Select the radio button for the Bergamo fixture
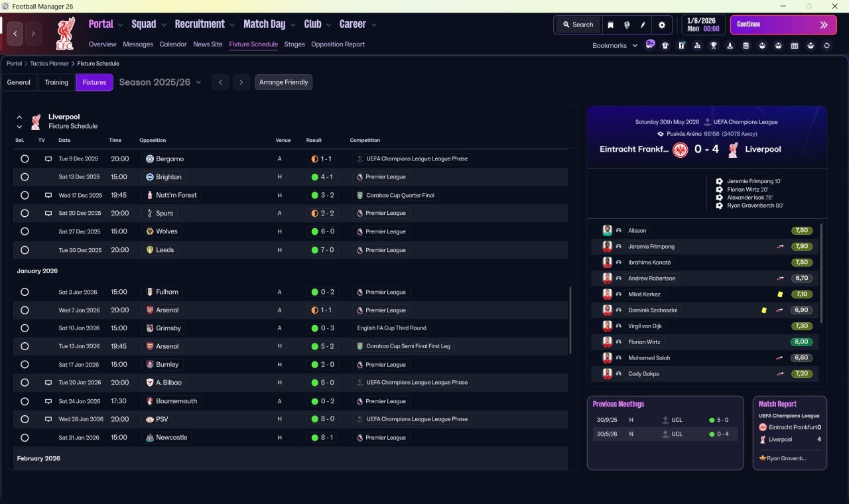Image resolution: width=849 pixels, height=504 pixels. pos(25,159)
